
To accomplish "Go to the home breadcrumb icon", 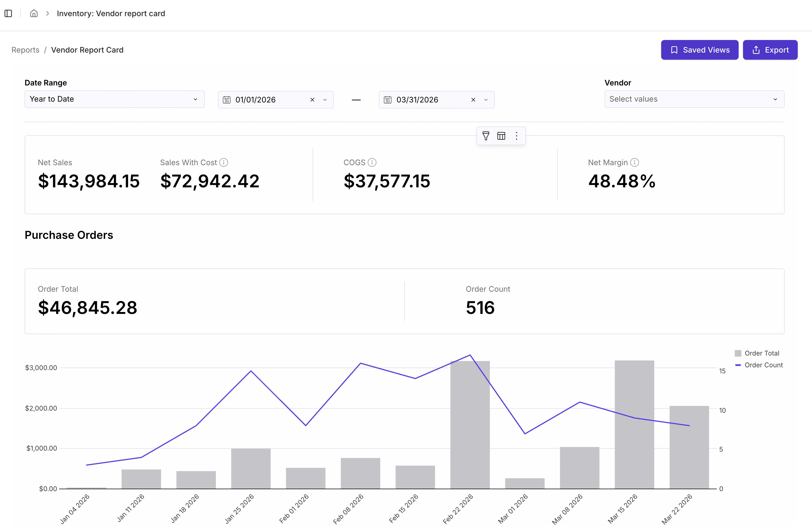I will pos(34,13).
